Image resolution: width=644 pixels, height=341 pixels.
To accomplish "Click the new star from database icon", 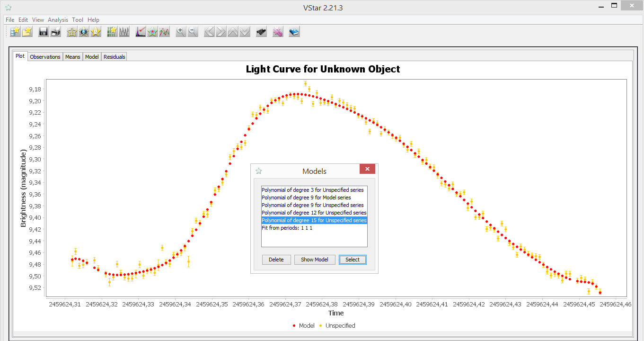I will tap(16, 32).
